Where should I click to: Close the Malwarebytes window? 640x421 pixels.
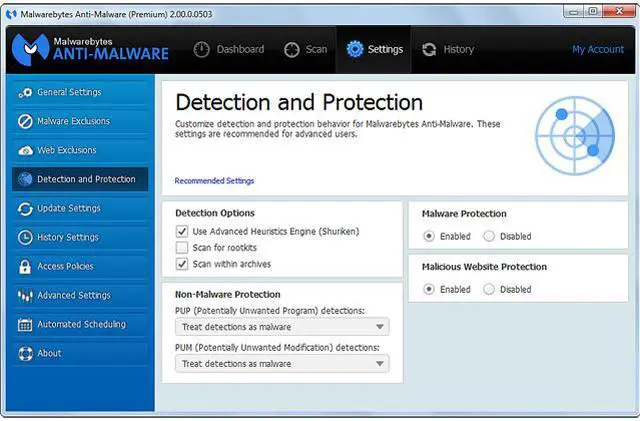point(619,11)
